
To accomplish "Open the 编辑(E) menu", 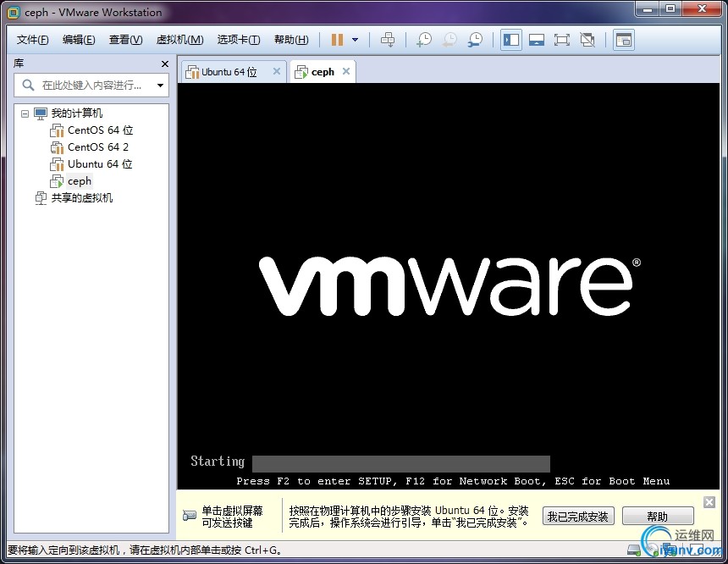I will pos(79,40).
